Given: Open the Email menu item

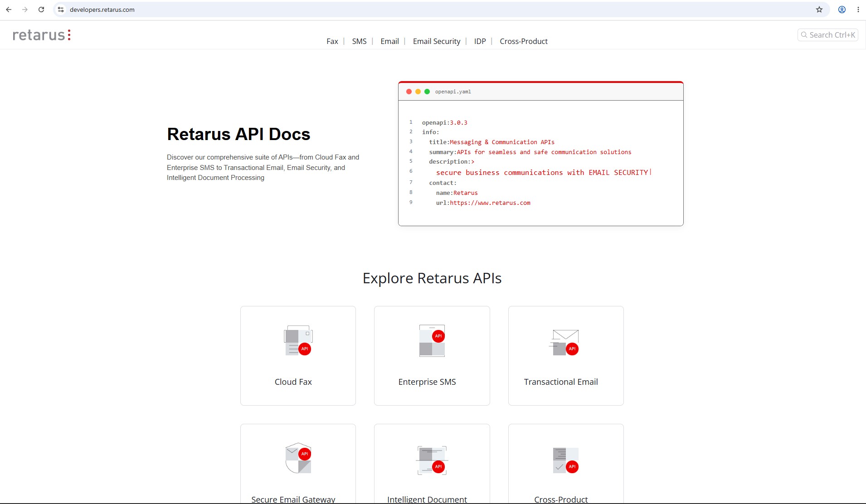Looking at the screenshot, I should (389, 41).
